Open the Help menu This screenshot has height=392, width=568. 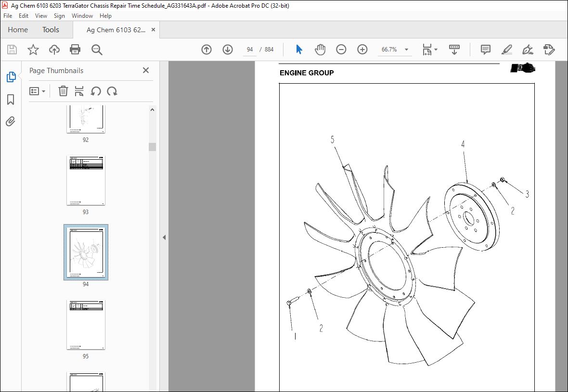[105, 16]
